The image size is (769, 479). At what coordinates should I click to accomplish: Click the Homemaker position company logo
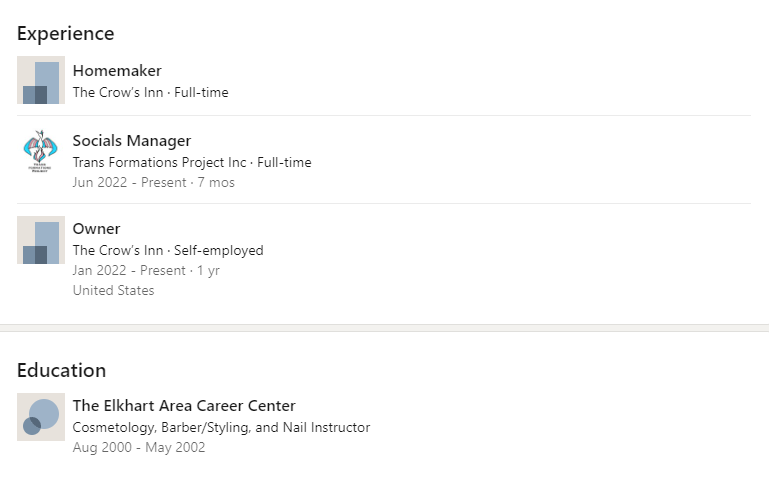pyautogui.click(x=41, y=80)
